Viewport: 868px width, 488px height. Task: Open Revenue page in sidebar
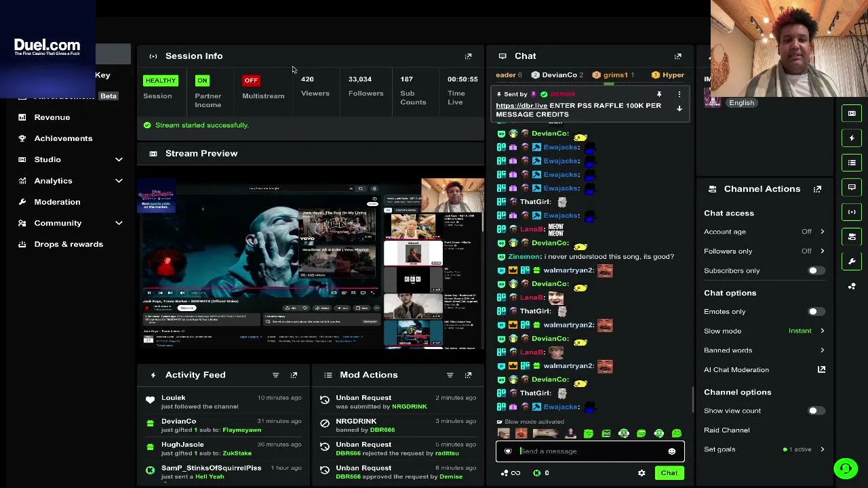(x=52, y=117)
